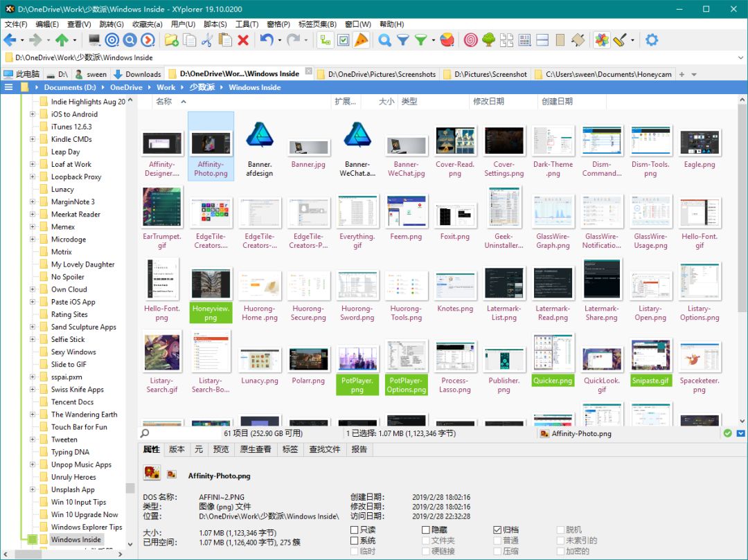Viewport: 748px width, 560px height.
Task: Toggle selection checkboxes toolbar icon
Action: pyautogui.click(x=344, y=40)
